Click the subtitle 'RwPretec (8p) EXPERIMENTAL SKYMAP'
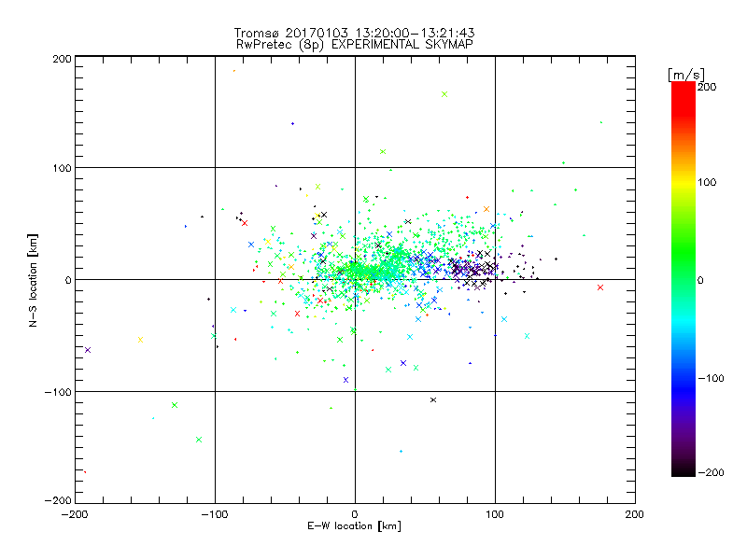The image size is (747, 560). click(x=354, y=45)
